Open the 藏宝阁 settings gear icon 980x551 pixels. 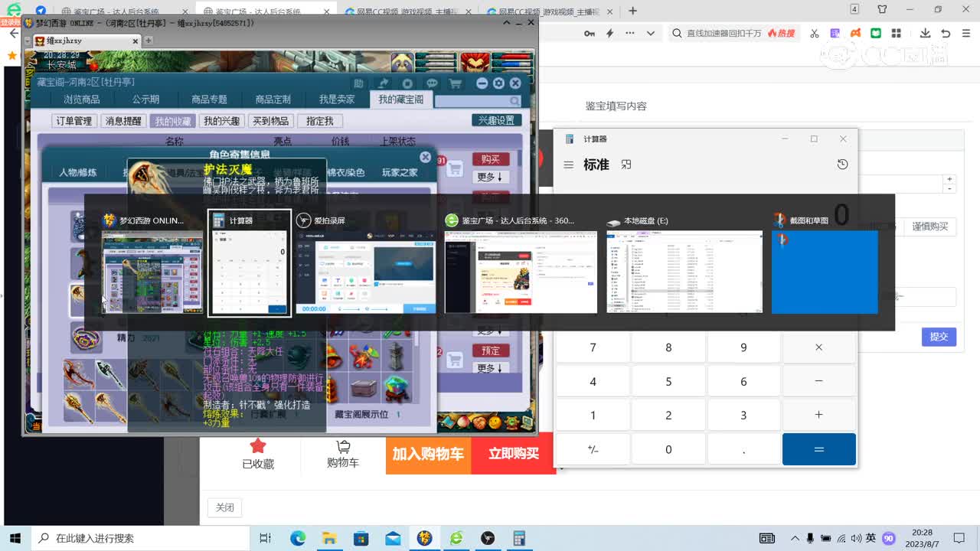(x=498, y=83)
